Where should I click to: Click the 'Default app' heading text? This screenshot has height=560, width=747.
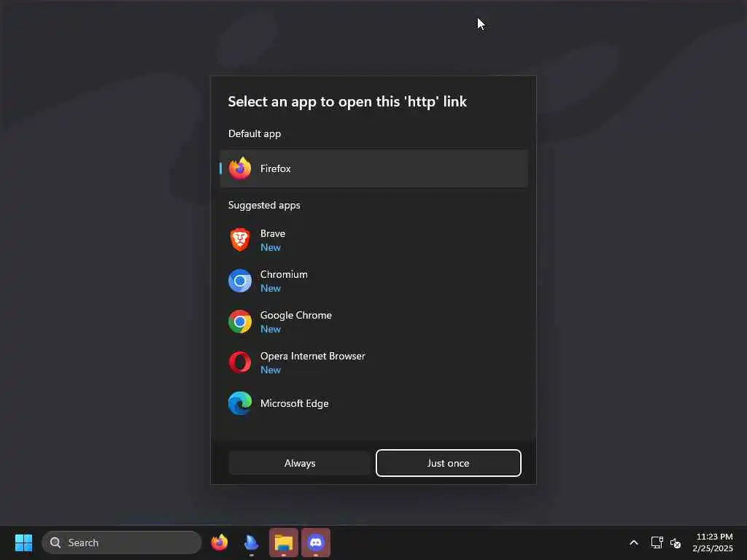(x=255, y=134)
